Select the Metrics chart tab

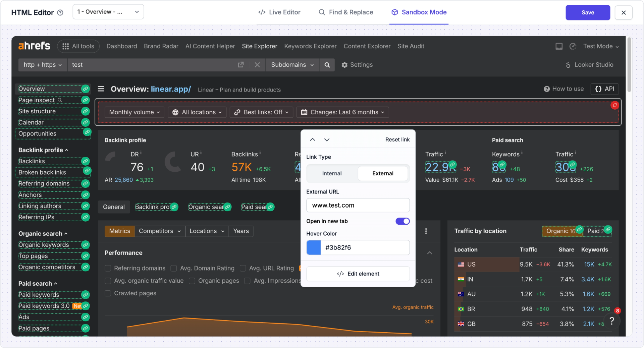(x=119, y=231)
